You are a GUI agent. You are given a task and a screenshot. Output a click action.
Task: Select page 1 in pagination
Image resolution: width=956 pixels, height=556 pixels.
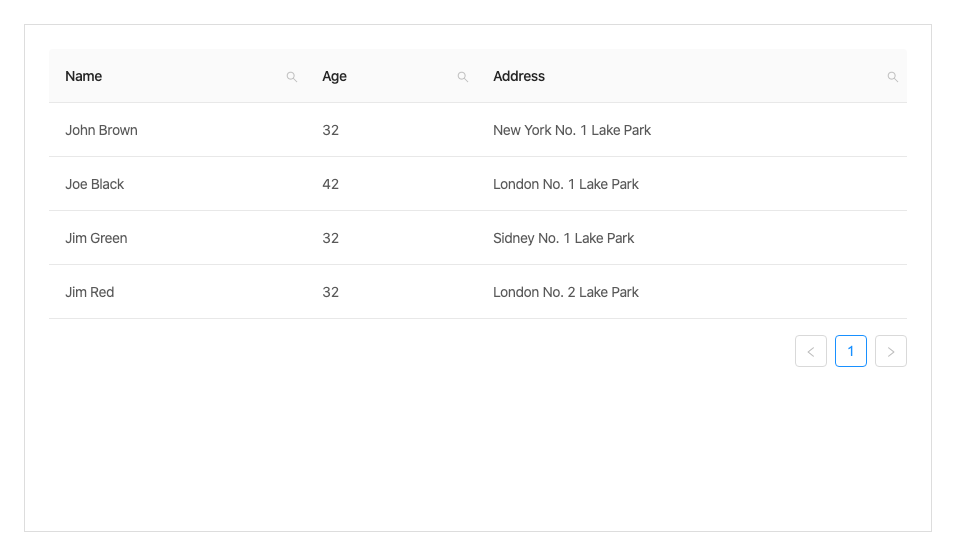tap(851, 351)
